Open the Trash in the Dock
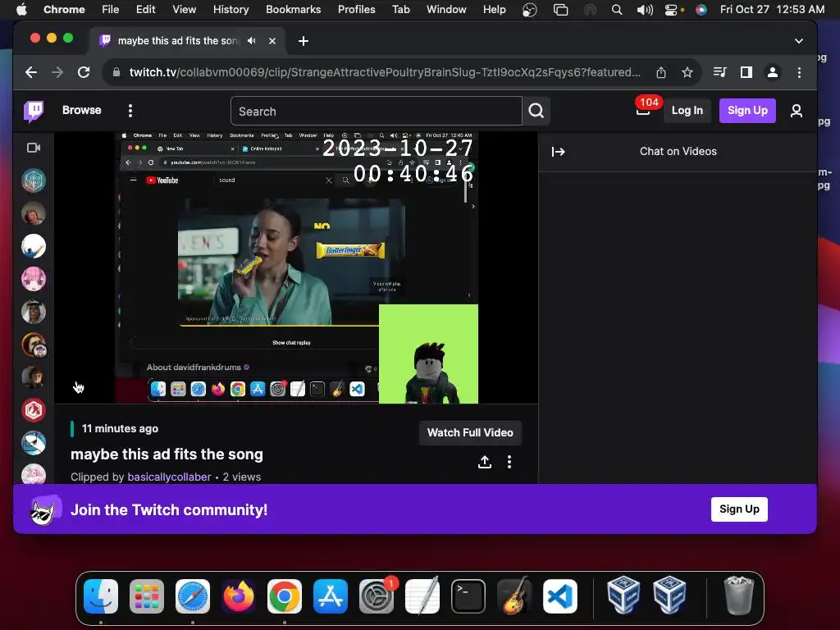 [x=739, y=596]
